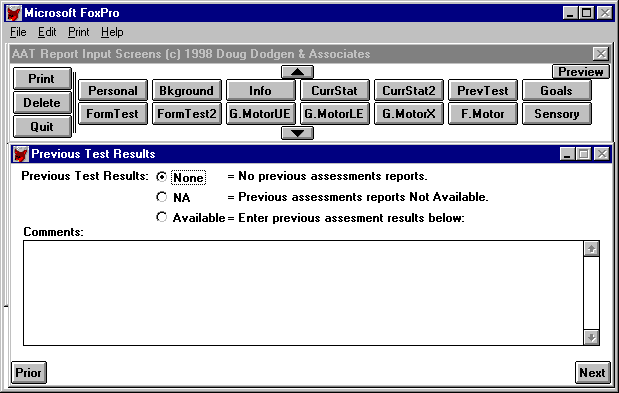Click the up arrow button above screen buttons

pyautogui.click(x=297, y=72)
